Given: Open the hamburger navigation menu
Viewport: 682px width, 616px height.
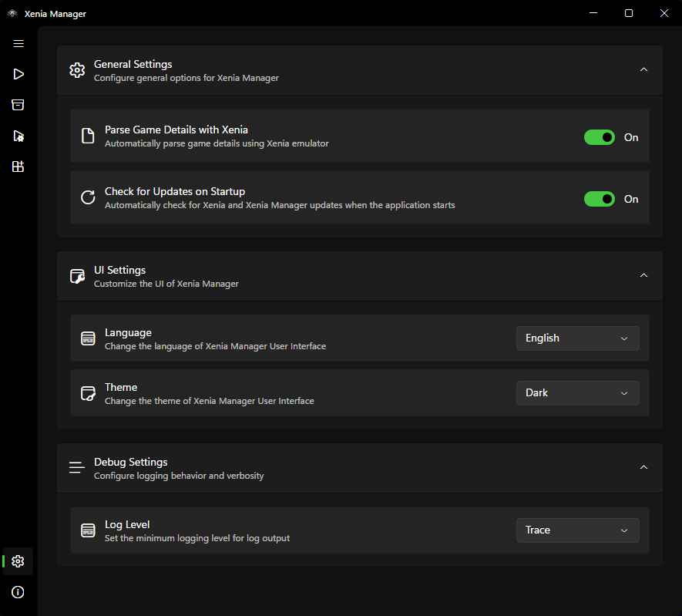Looking at the screenshot, I should (18, 43).
